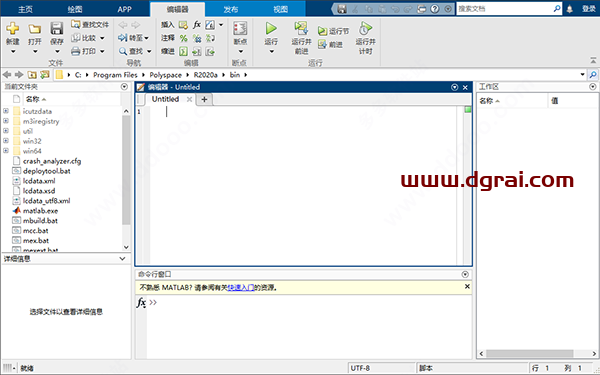Viewport: 600px width, 375px height.
Task: Click Advance (前进) in the run group
Action: click(x=331, y=44)
